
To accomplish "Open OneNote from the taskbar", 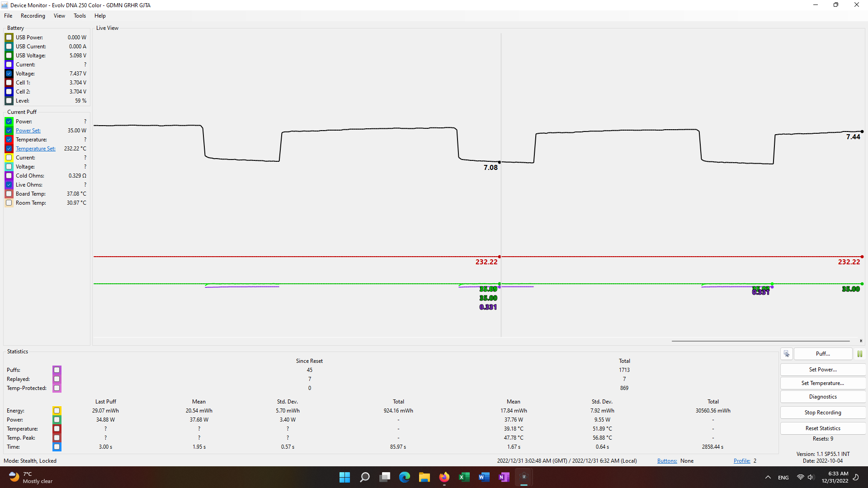I will pos(504,477).
